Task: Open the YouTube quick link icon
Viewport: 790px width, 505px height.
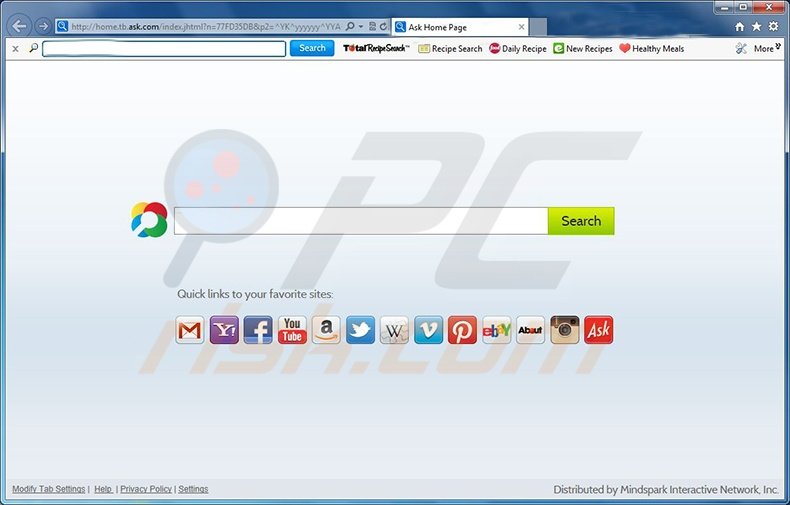Action: click(292, 330)
